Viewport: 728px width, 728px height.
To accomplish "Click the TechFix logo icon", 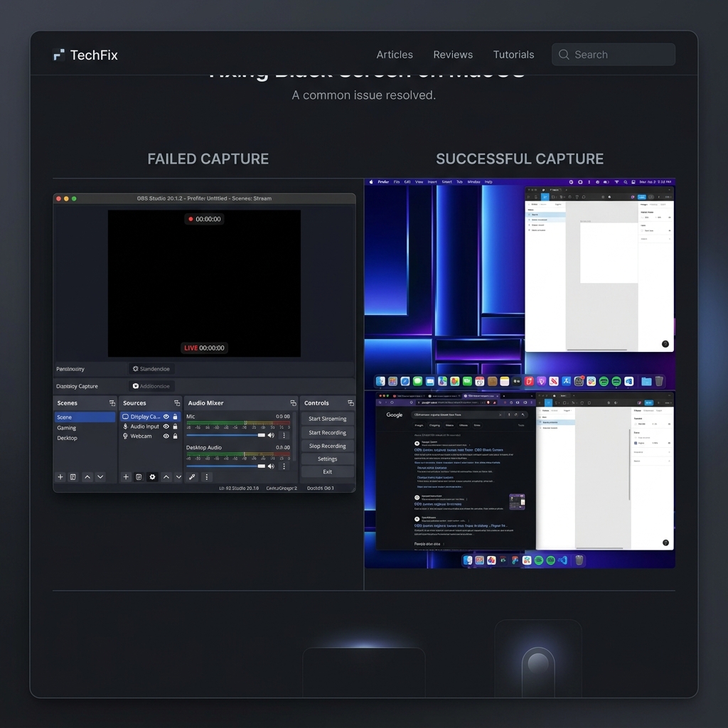I will (x=58, y=55).
